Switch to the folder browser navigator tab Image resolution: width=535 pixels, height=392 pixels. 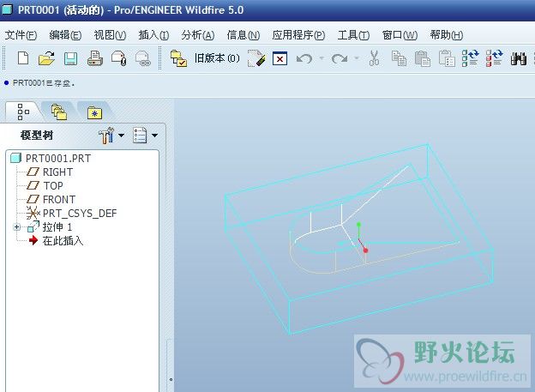tap(58, 112)
